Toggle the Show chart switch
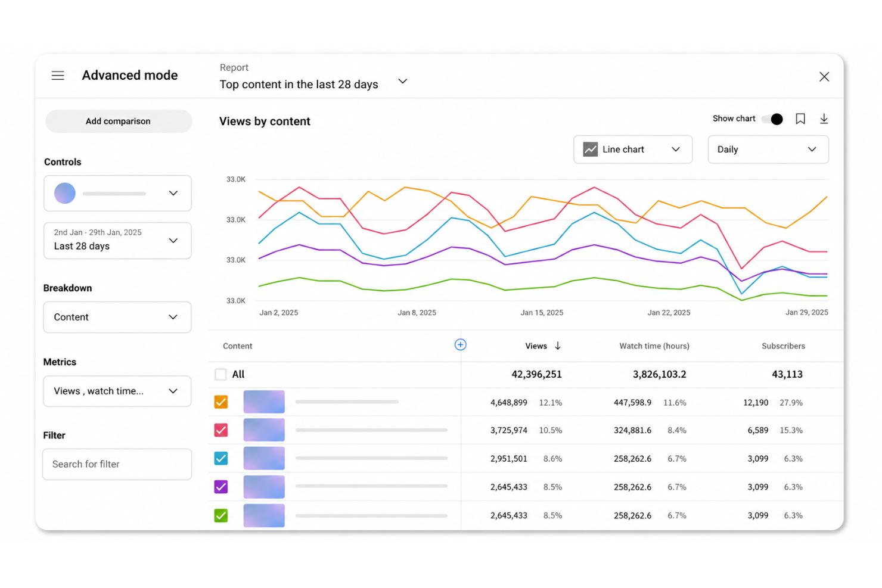This screenshot has height=588, width=882. (772, 119)
